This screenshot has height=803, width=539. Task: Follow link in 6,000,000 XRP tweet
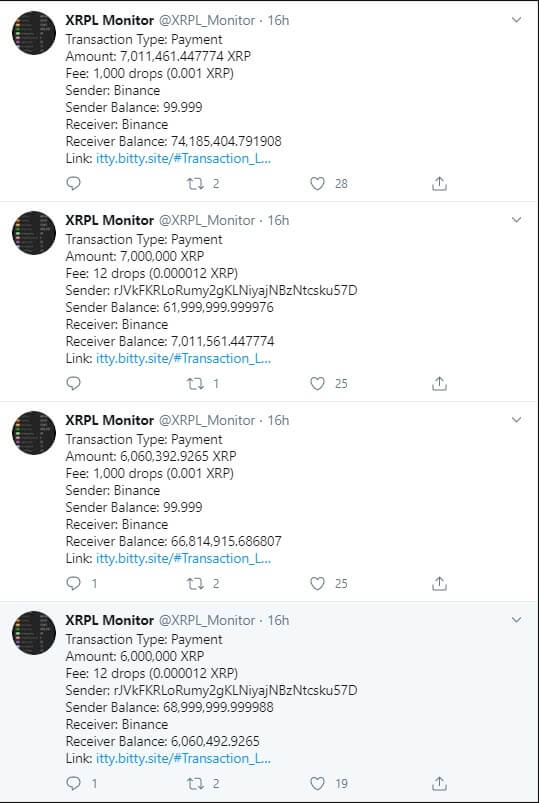(183, 758)
